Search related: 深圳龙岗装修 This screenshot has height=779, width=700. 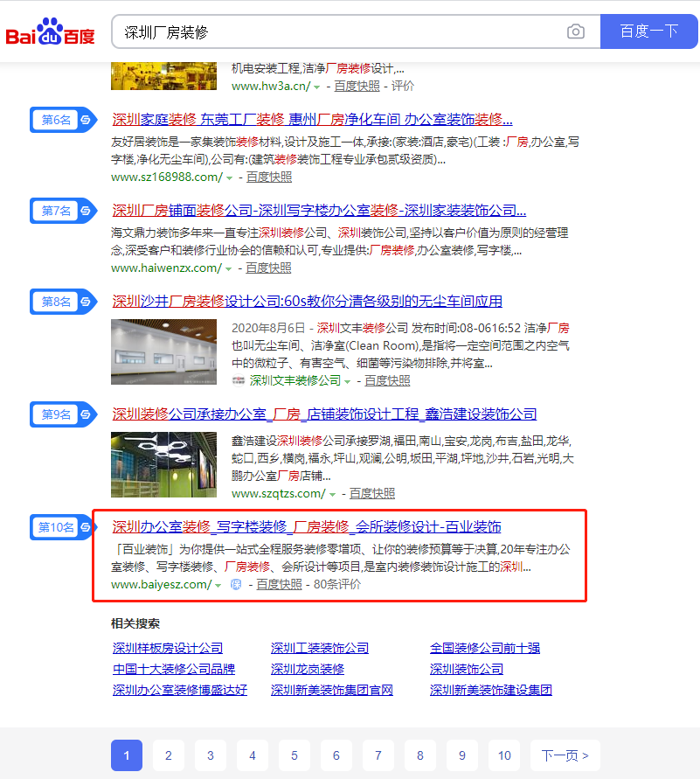(x=308, y=669)
